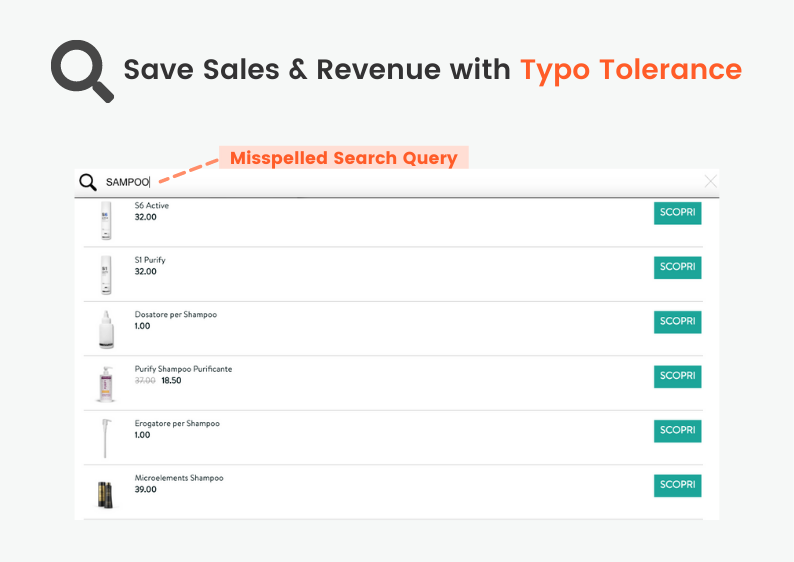Viewport: 794px width, 562px height.
Task: Open the S6 Active product title link
Action: [x=151, y=206]
